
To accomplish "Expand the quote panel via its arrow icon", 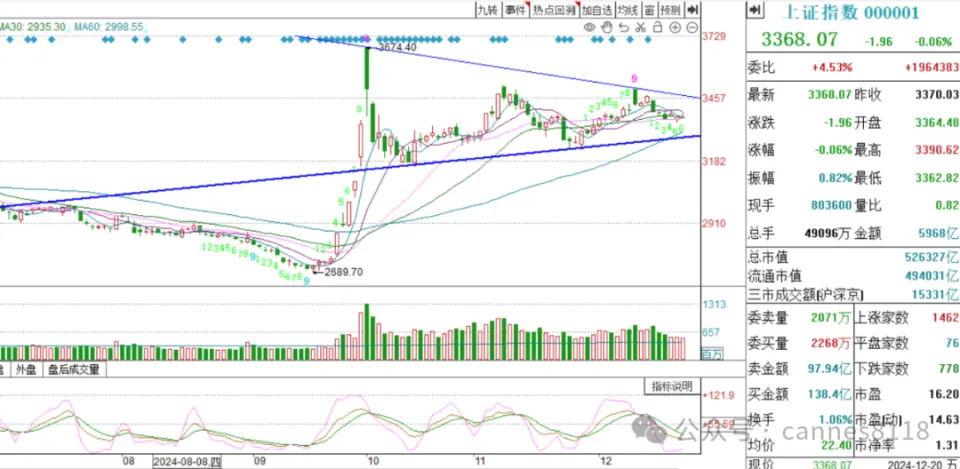I will tap(755, 11).
